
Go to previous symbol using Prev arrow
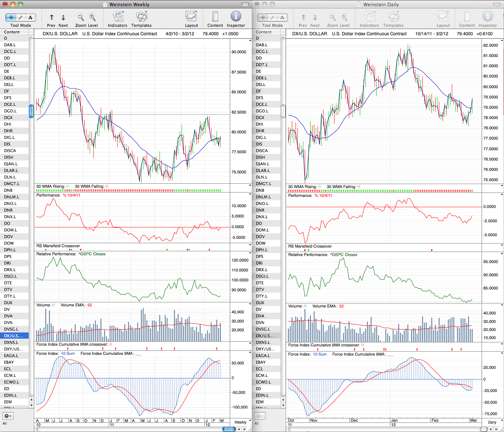[51, 17]
